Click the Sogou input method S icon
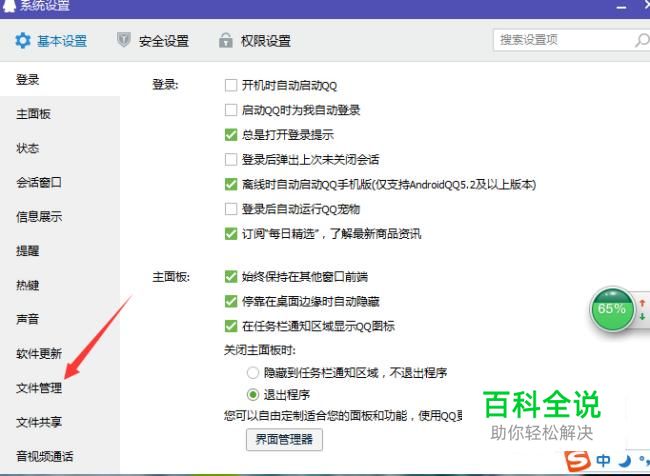Image resolution: width=650 pixels, height=476 pixels. coord(577,461)
